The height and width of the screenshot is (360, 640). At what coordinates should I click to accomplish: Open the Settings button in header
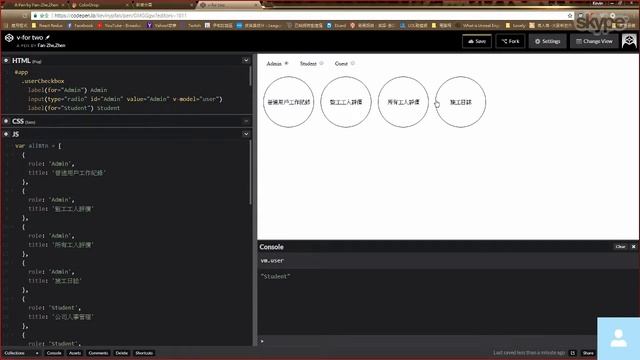click(x=547, y=41)
